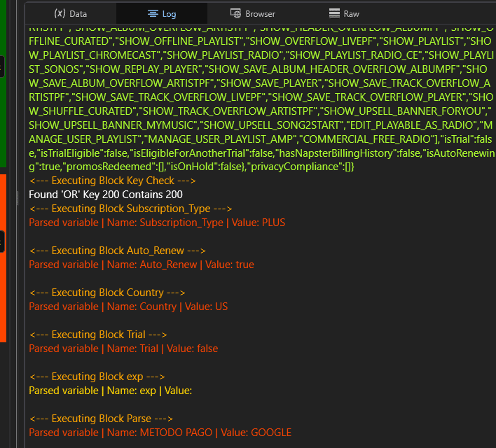
Task: Click the Trial false parsed variable line
Action: coord(123,349)
